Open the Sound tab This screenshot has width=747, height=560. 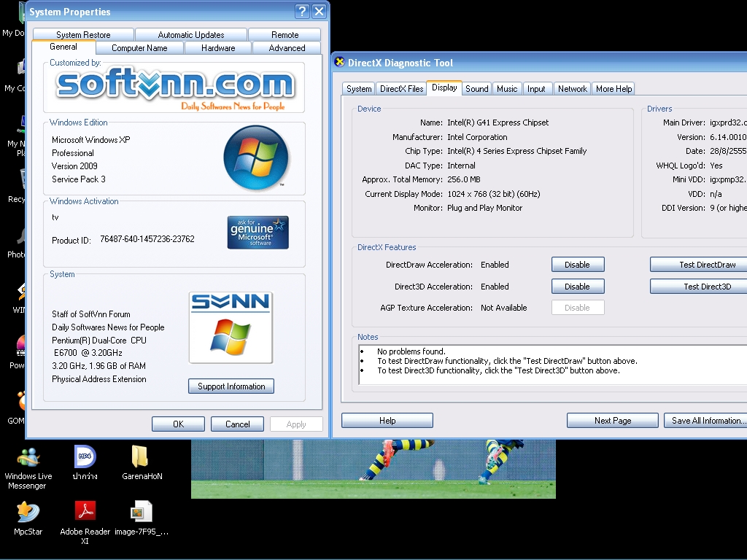coord(477,88)
